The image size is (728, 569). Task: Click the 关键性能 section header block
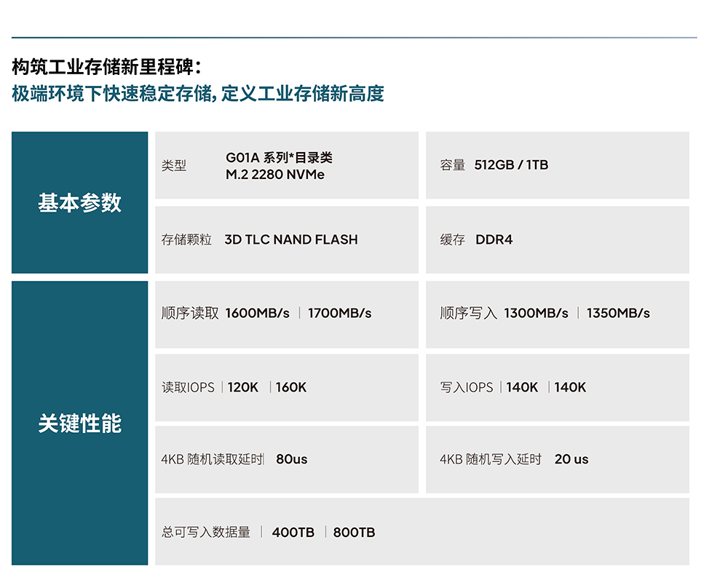pos(79,423)
